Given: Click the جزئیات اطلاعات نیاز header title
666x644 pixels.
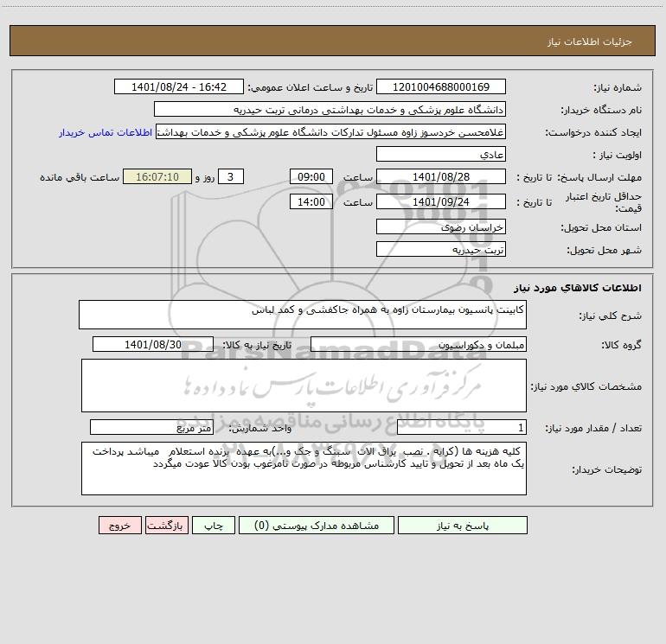Looking at the screenshot, I should (x=590, y=41).
